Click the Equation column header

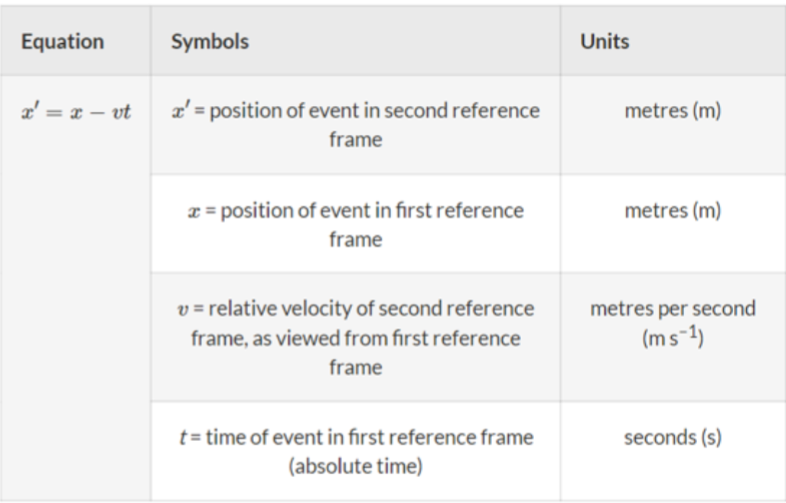(x=62, y=42)
